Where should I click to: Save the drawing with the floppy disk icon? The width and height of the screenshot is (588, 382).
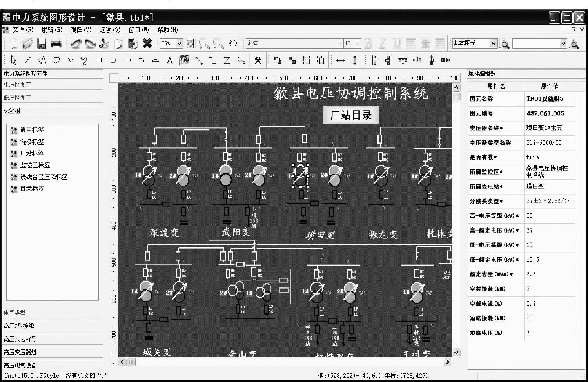click(42, 44)
